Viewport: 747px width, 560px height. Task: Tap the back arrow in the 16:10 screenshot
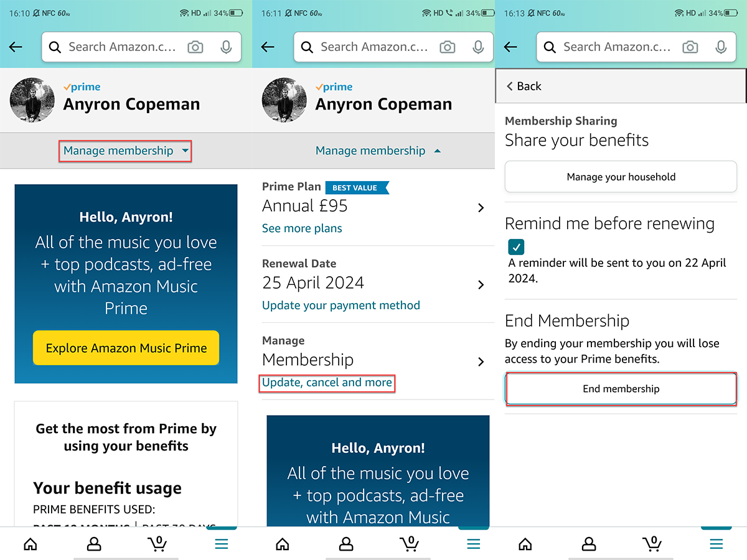tap(16, 47)
